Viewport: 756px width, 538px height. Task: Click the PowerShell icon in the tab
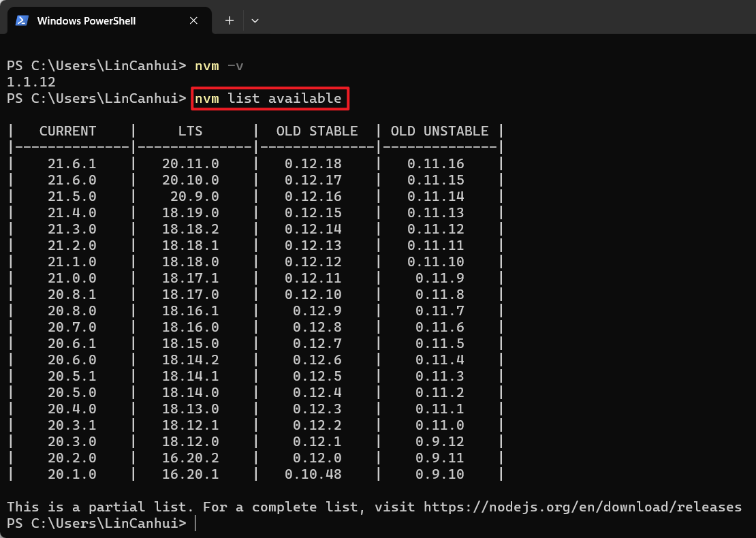tap(22, 20)
